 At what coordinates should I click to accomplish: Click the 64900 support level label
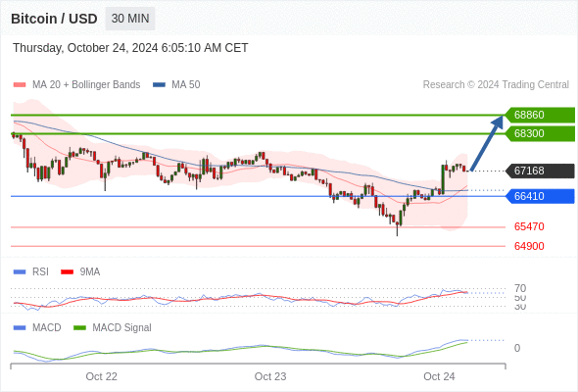[x=529, y=246]
